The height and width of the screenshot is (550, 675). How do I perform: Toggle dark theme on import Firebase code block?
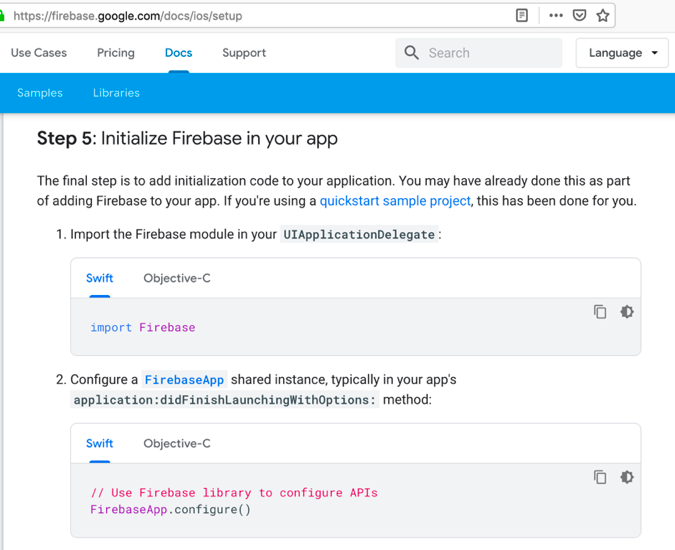[x=627, y=312]
